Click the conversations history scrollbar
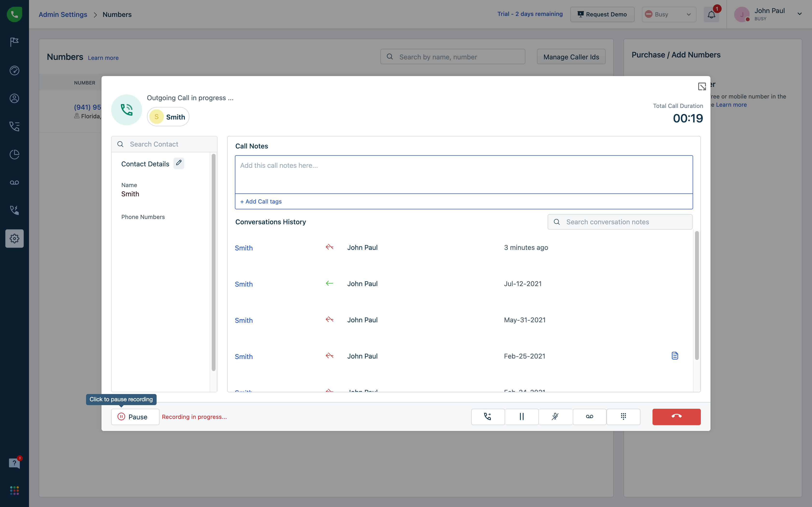 [x=696, y=295]
